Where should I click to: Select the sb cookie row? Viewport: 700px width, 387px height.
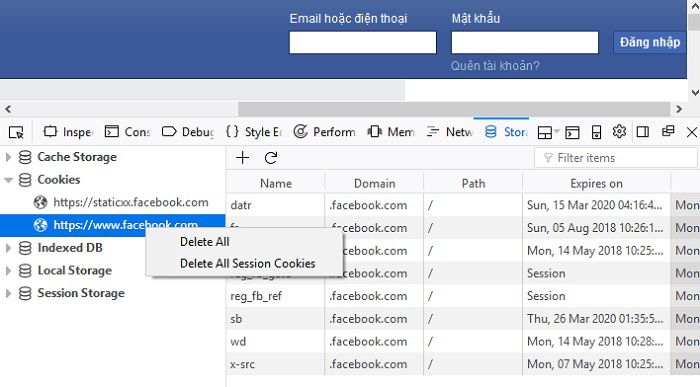pyautogui.click(x=463, y=319)
